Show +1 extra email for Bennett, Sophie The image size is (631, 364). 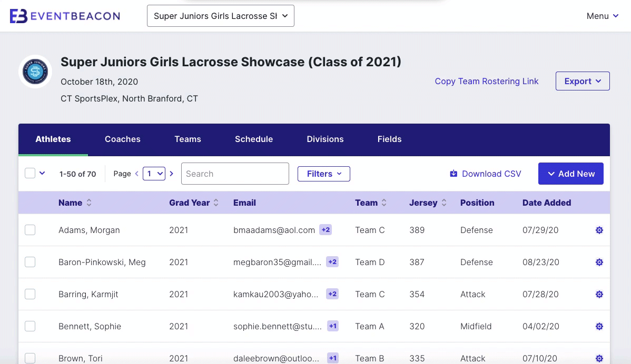click(333, 326)
